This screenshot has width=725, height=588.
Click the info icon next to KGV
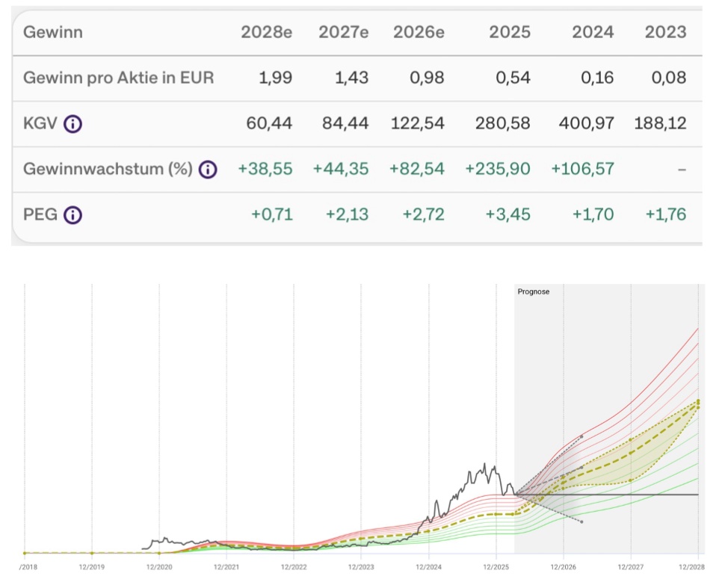pos(72,124)
